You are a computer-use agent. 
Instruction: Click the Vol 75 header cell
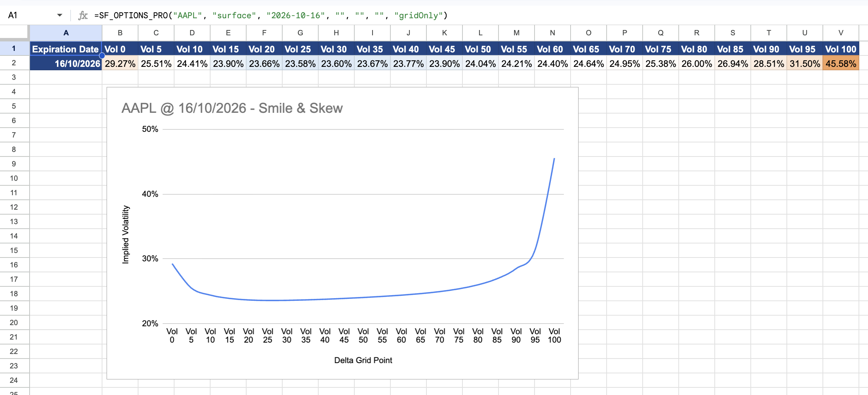pos(660,49)
